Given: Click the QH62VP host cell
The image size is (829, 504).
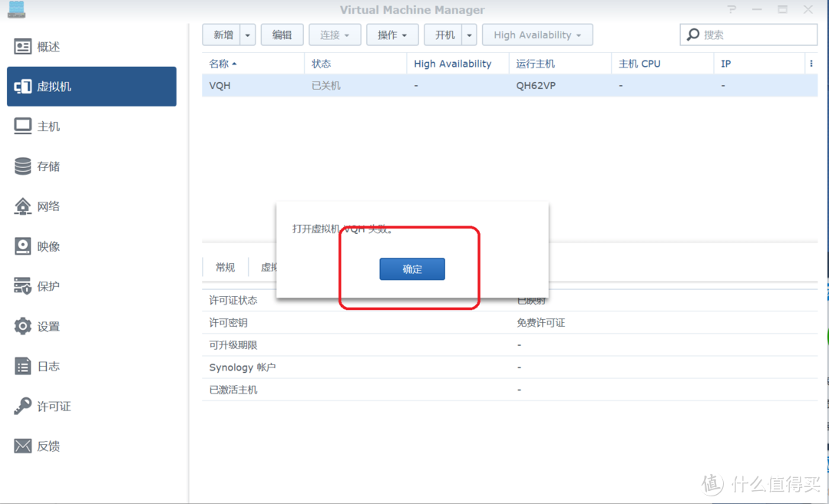Looking at the screenshot, I should coord(536,86).
